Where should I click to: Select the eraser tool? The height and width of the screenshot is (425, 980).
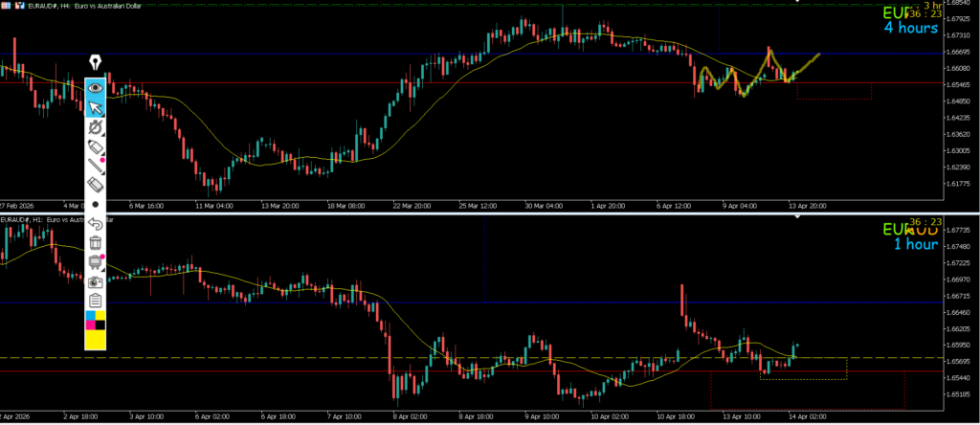(x=96, y=185)
